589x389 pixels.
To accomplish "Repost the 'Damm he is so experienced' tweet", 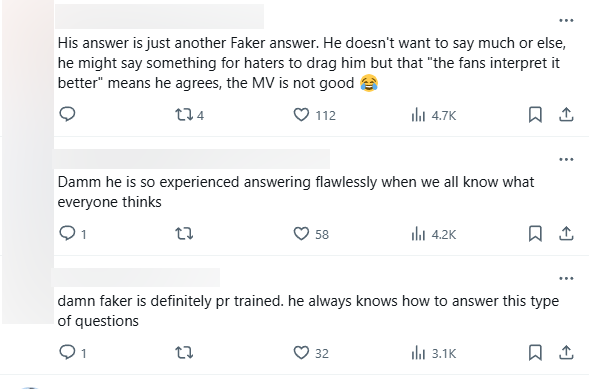I will 184,234.
